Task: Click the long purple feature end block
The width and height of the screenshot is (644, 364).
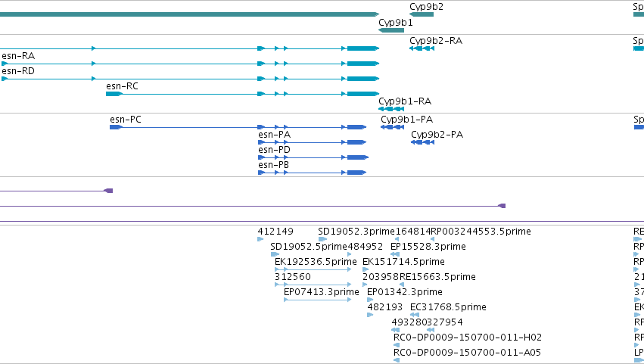Action: click(502, 206)
